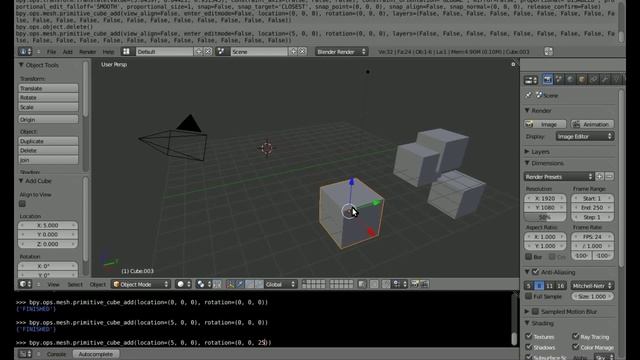640x360 pixels.
Task: Open the Blender Render engine dropdown
Action: coord(341,51)
